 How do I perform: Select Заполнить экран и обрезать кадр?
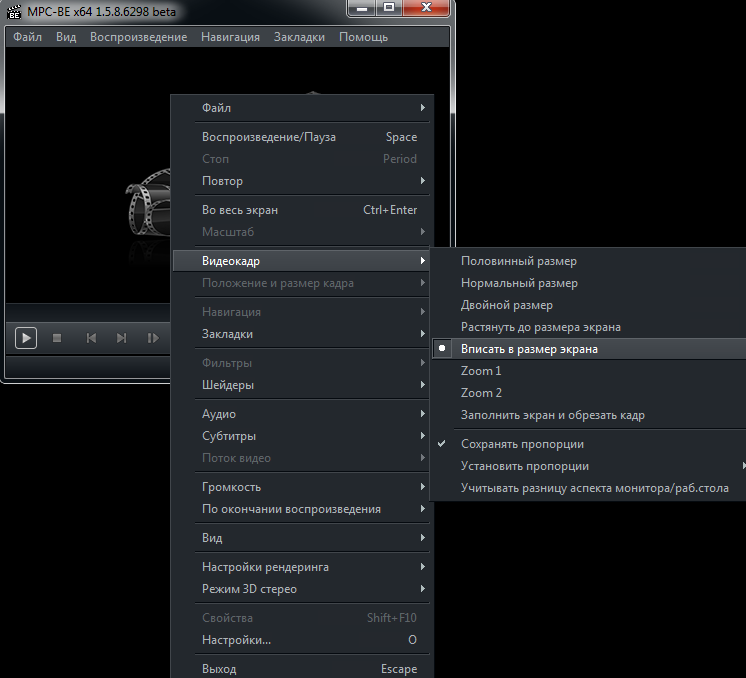coord(589,415)
